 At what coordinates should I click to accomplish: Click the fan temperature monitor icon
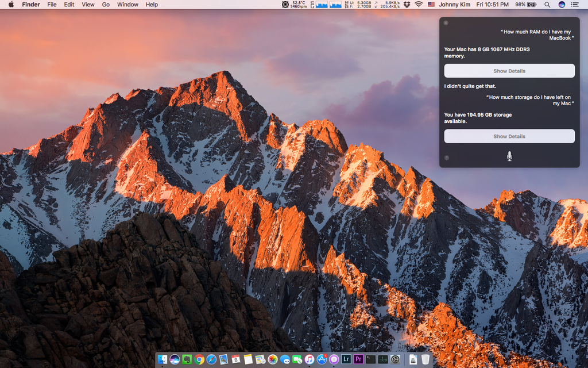(x=285, y=5)
